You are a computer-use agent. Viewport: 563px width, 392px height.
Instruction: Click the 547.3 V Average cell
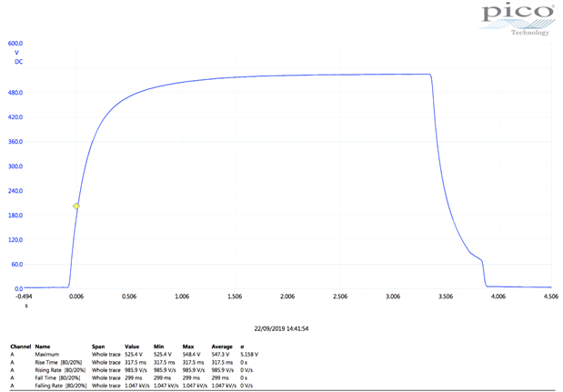220,355
